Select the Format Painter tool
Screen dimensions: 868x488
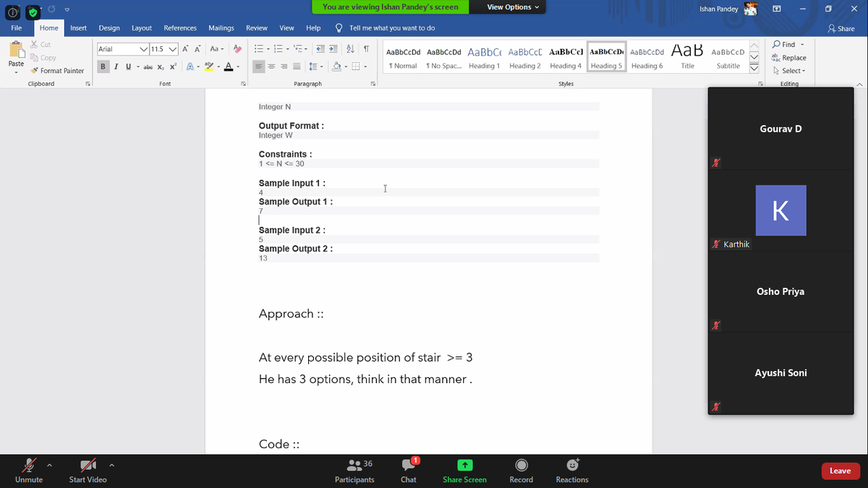(x=57, y=70)
